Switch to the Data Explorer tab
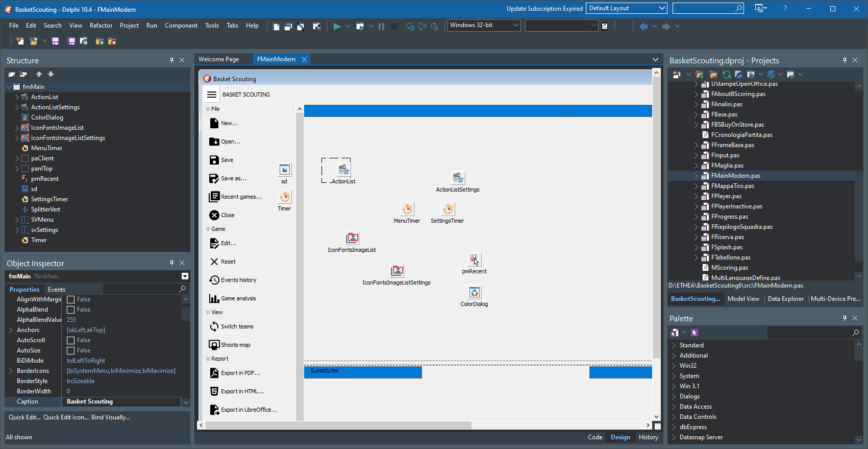The width and height of the screenshot is (868, 449). click(x=786, y=299)
